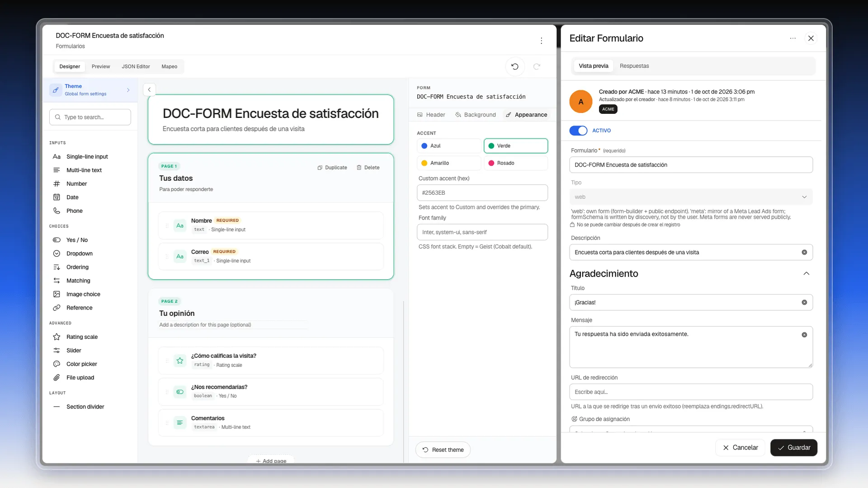Open the Background theme tab

tap(476, 115)
